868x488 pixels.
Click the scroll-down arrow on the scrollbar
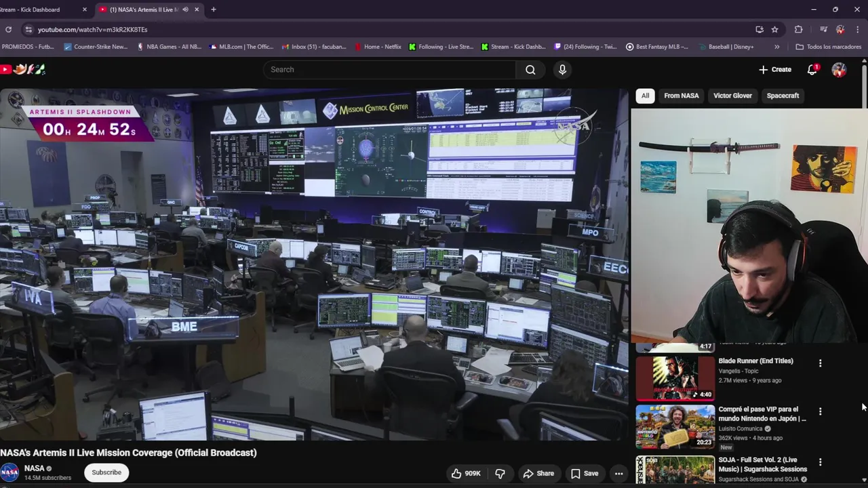click(x=864, y=480)
